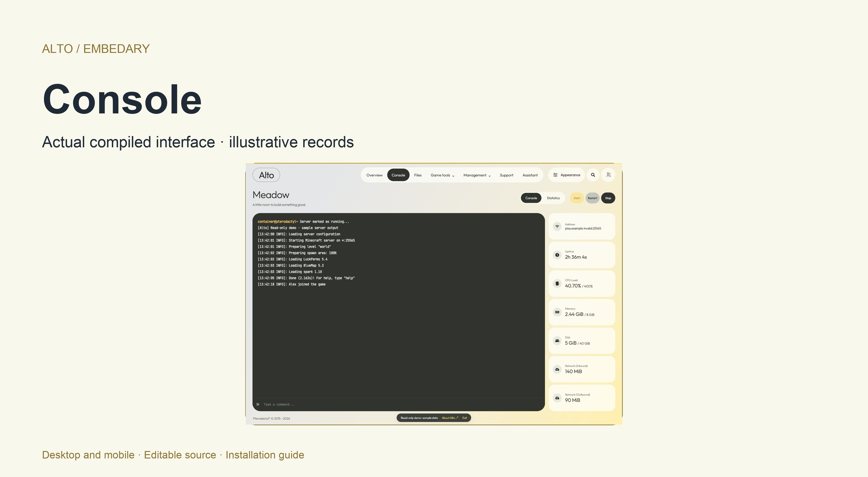Click the Memory module icon
The width and height of the screenshot is (868, 477).
[x=557, y=312]
